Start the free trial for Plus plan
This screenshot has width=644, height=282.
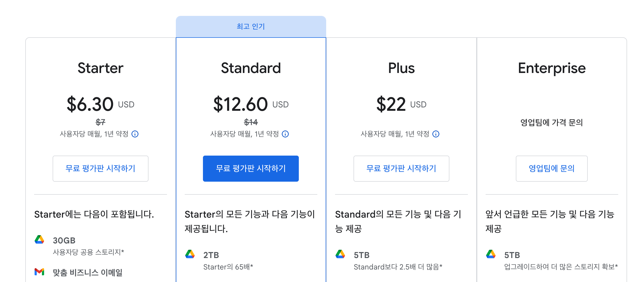tap(401, 169)
